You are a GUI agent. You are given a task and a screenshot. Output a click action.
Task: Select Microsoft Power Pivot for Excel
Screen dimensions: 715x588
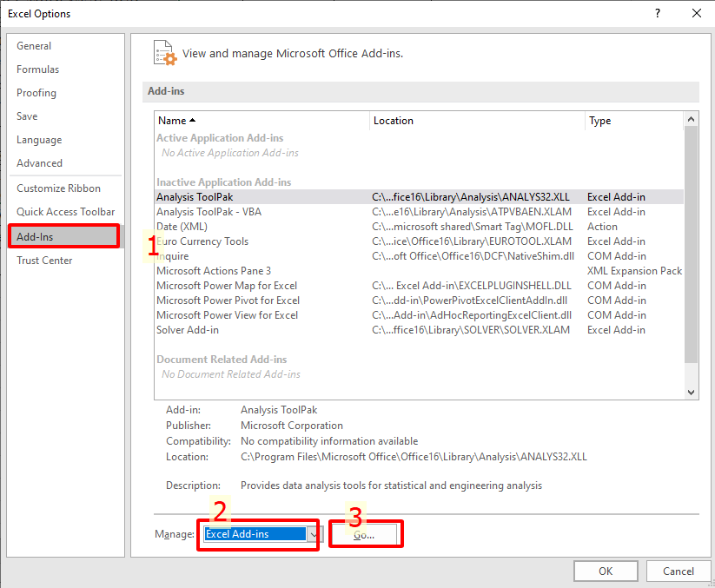pyautogui.click(x=419, y=301)
